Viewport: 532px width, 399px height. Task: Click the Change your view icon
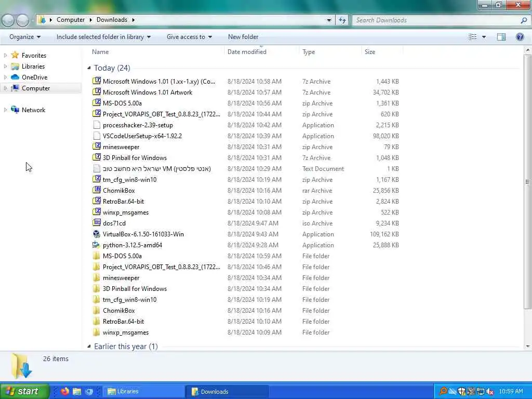(473, 37)
